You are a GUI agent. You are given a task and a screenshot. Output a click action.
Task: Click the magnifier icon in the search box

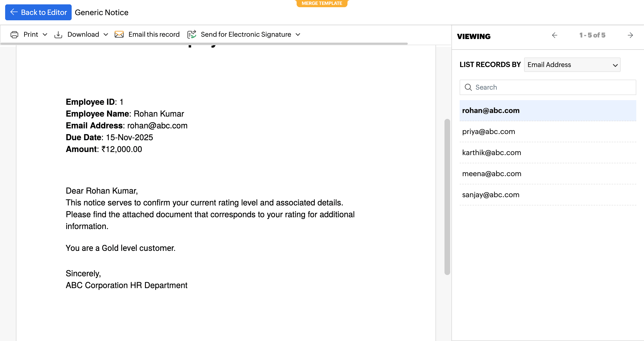468,87
